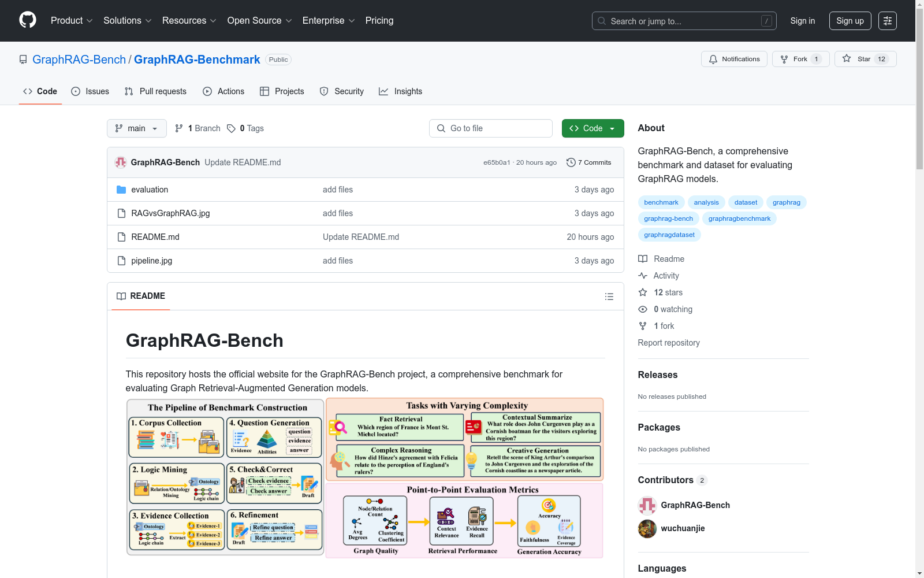Click the magnifier icon in Go to file
This screenshot has height=578, width=924.
[441, 128]
